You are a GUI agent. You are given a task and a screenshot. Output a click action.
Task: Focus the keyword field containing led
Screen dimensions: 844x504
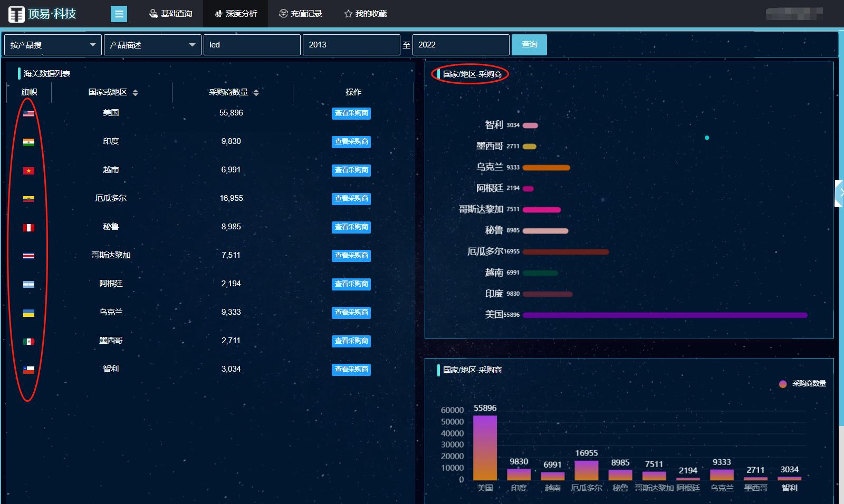click(x=252, y=45)
